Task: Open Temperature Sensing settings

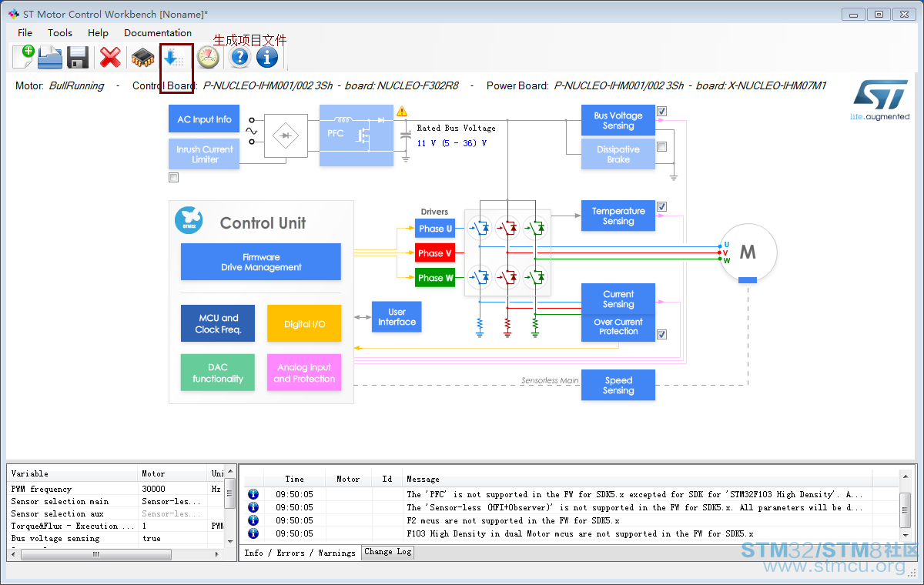Action: tap(618, 216)
